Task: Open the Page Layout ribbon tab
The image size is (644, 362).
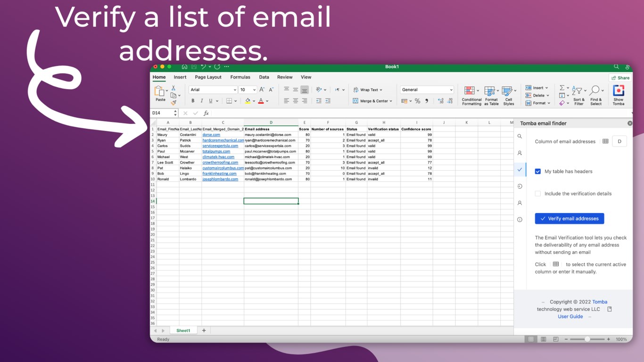Action: [208, 77]
